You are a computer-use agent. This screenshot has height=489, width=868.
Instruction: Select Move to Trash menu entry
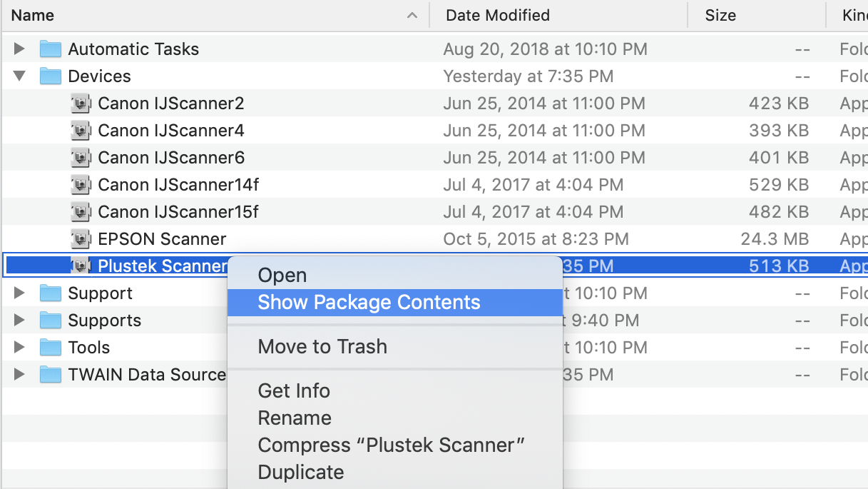pyautogui.click(x=322, y=347)
